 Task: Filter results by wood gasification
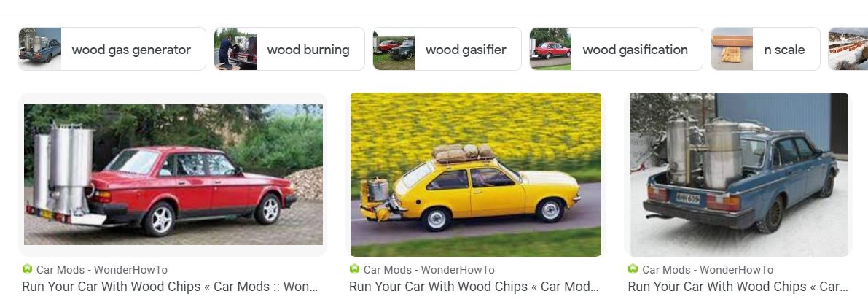(x=616, y=49)
